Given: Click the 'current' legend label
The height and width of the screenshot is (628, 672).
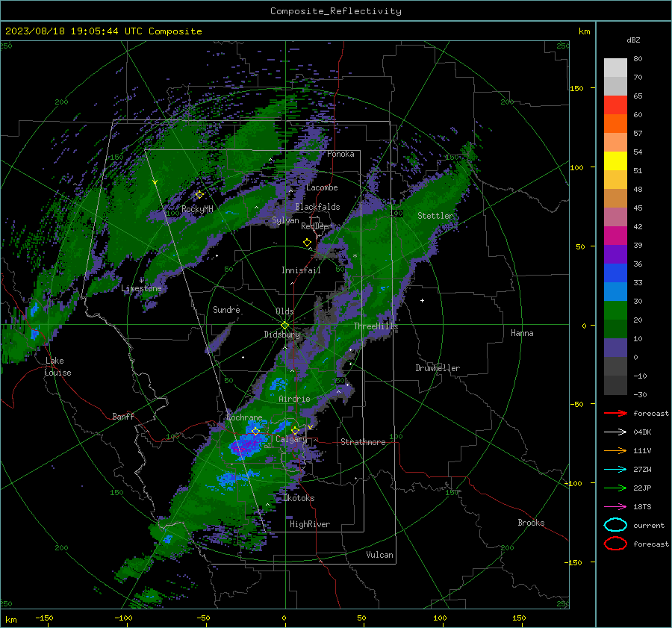Looking at the screenshot, I should (649, 525).
